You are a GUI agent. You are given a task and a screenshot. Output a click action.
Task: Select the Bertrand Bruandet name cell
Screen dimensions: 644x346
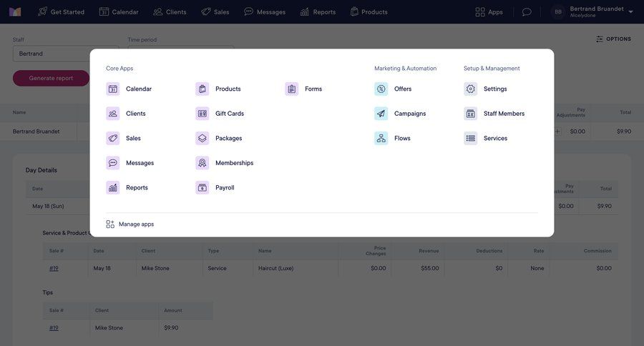[38, 132]
